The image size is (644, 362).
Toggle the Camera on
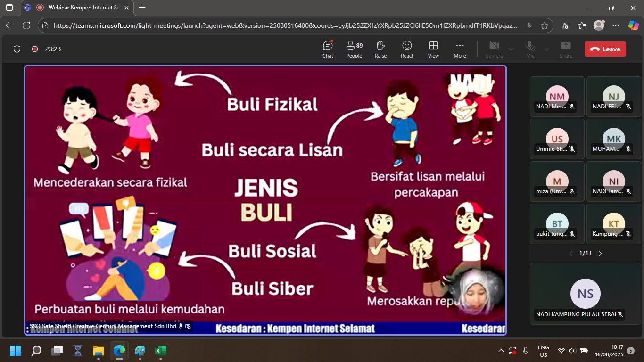coord(494,49)
